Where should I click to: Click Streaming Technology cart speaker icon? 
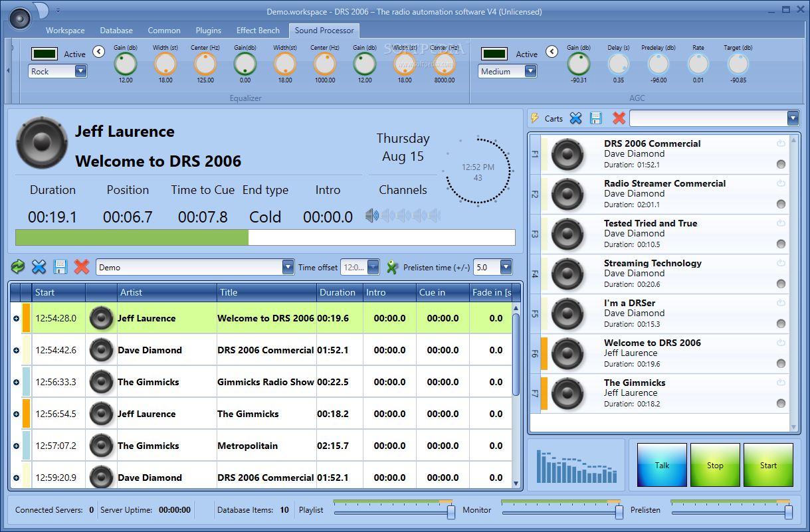click(568, 274)
